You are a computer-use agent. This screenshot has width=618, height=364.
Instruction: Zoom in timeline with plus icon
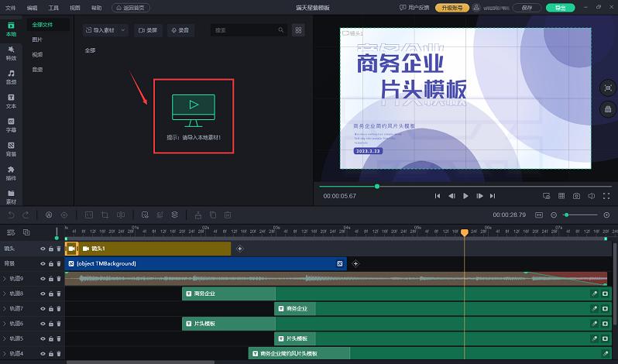click(x=606, y=215)
